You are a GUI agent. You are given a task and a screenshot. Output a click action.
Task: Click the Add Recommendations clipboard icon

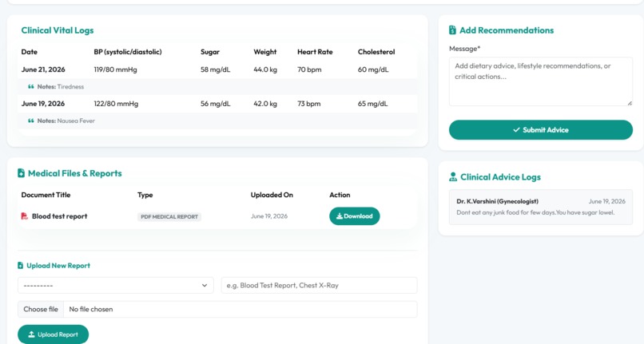coord(452,30)
